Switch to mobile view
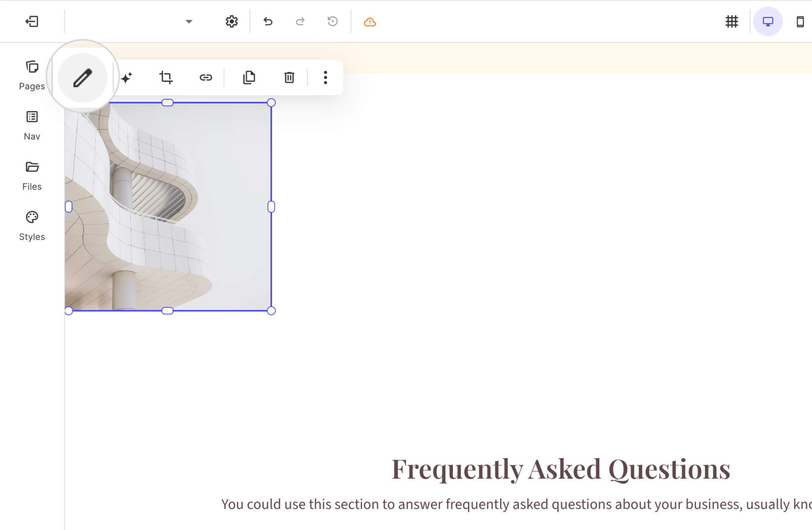Image resolution: width=812 pixels, height=530 pixels. pos(800,22)
